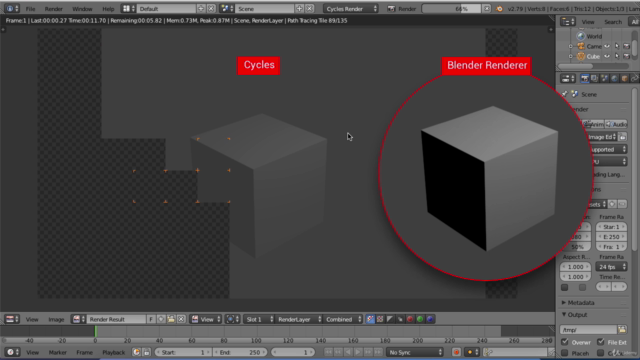Viewport: 640px width, 360px height.
Task: Click the Audio render button
Action: point(616,124)
